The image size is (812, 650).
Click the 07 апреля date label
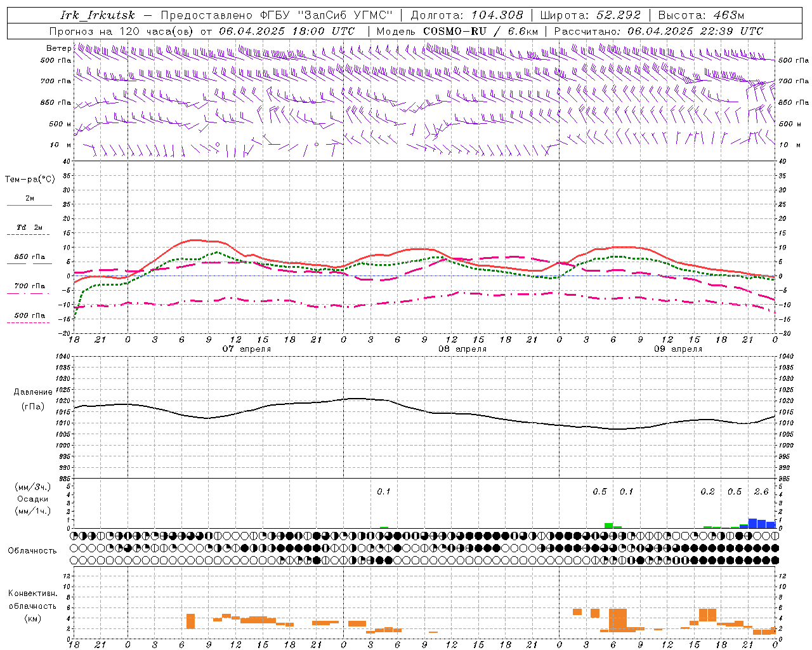coord(246,348)
